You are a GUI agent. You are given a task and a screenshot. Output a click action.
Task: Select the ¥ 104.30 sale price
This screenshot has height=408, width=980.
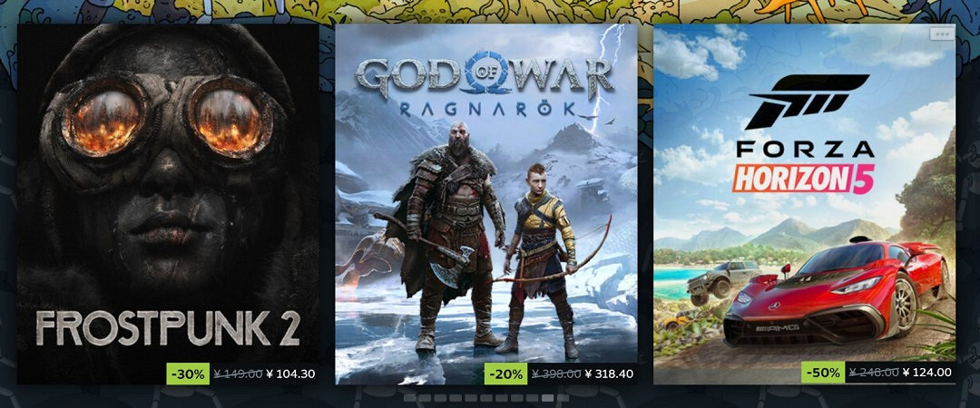point(290,374)
